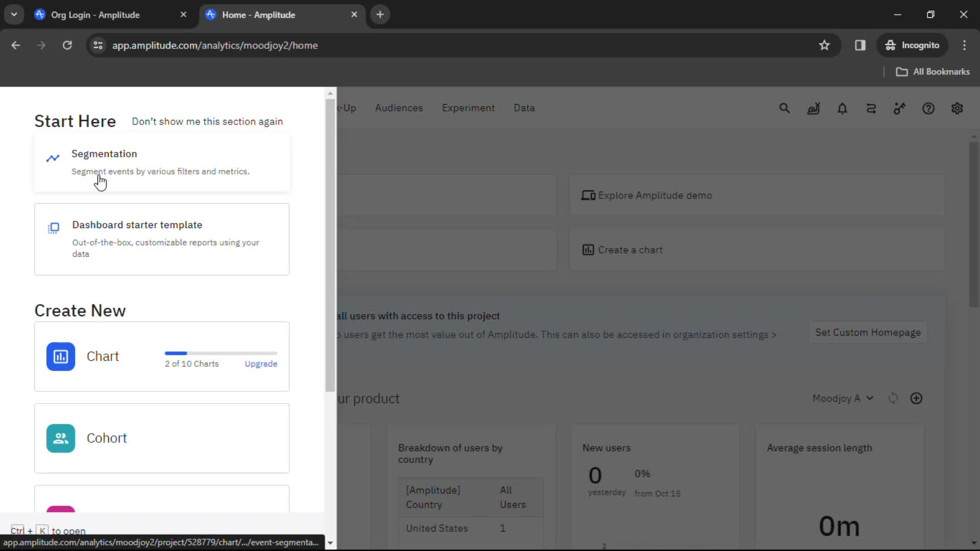Toggle the browser side panel icon
This screenshot has height=551, width=980.
860,45
